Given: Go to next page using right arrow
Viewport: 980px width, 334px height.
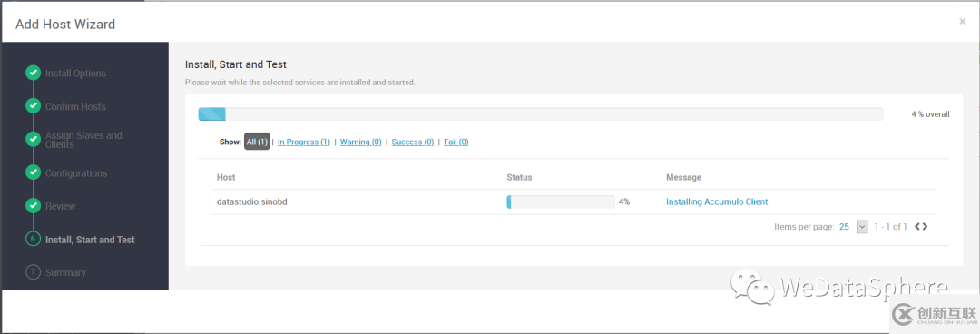Looking at the screenshot, I should pos(925,226).
